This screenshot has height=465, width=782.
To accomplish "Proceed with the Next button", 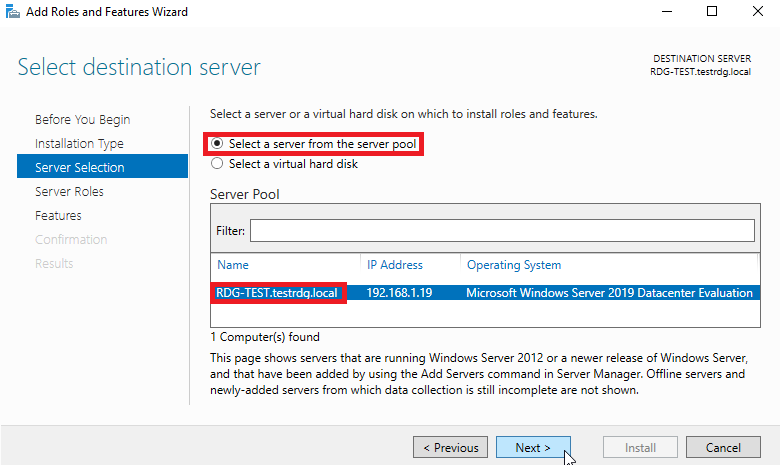I will pyautogui.click(x=533, y=448).
